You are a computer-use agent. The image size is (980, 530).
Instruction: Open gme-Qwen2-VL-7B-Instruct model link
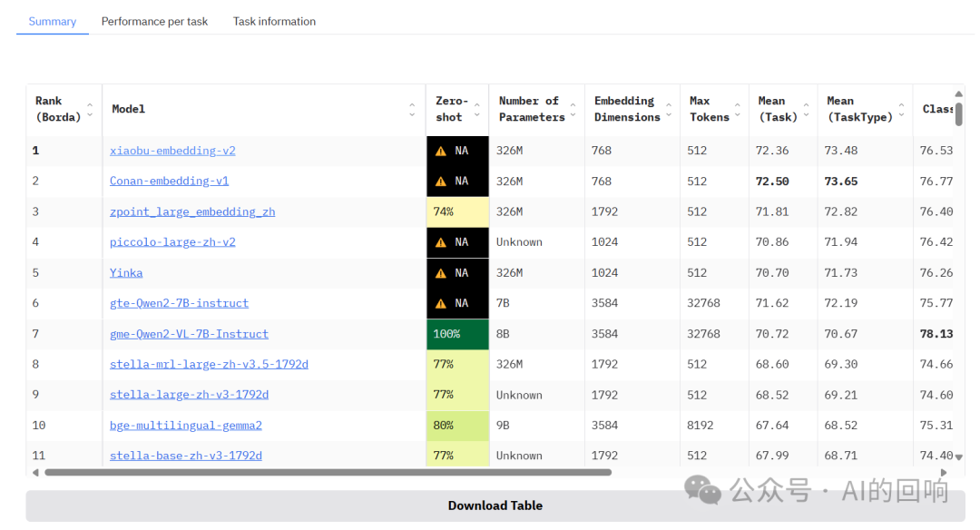pos(190,334)
